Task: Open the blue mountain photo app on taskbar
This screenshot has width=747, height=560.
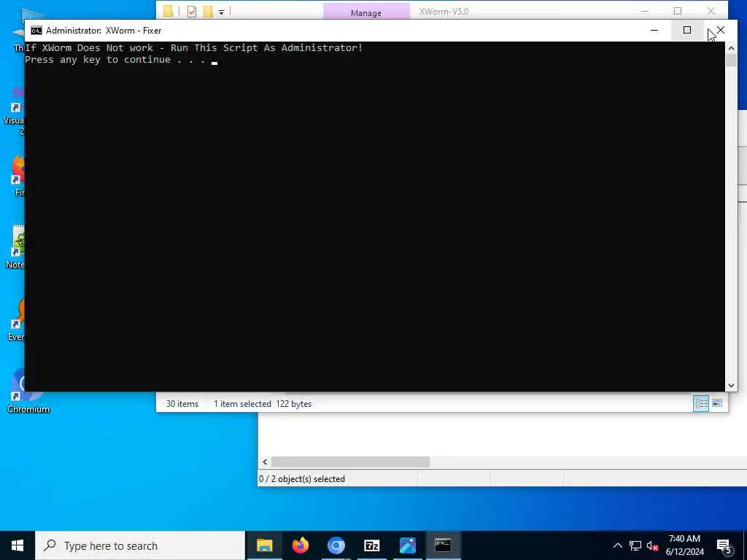Action: click(x=407, y=545)
